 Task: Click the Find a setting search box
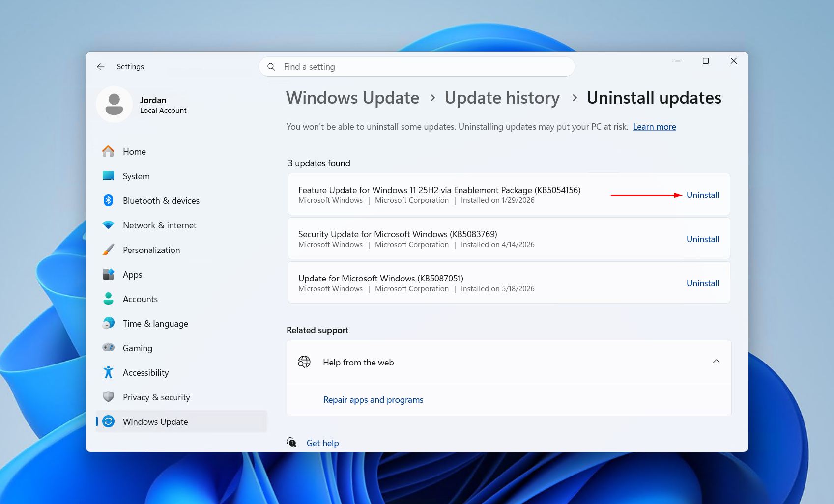coord(417,67)
